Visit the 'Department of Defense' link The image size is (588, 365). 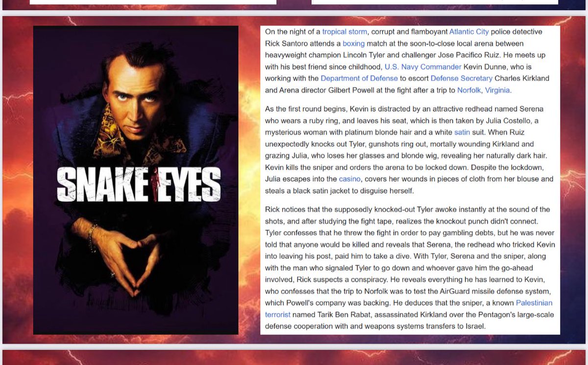359,78
